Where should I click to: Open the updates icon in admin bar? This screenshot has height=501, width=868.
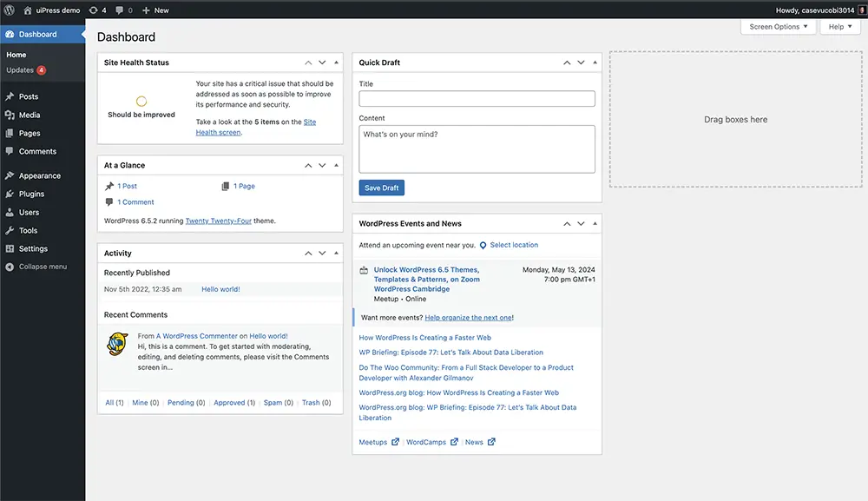(x=94, y=10)
